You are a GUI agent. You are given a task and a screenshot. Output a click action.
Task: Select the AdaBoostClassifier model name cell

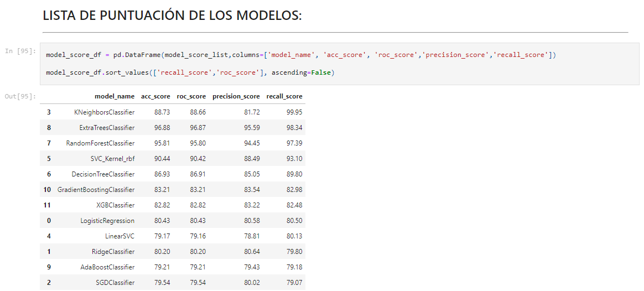coord(107,268)
